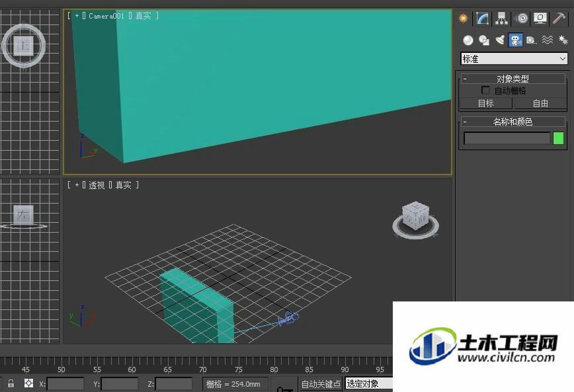Select the Geometry sphere category icon
574x392 pixels.
[x=468, y=40]
